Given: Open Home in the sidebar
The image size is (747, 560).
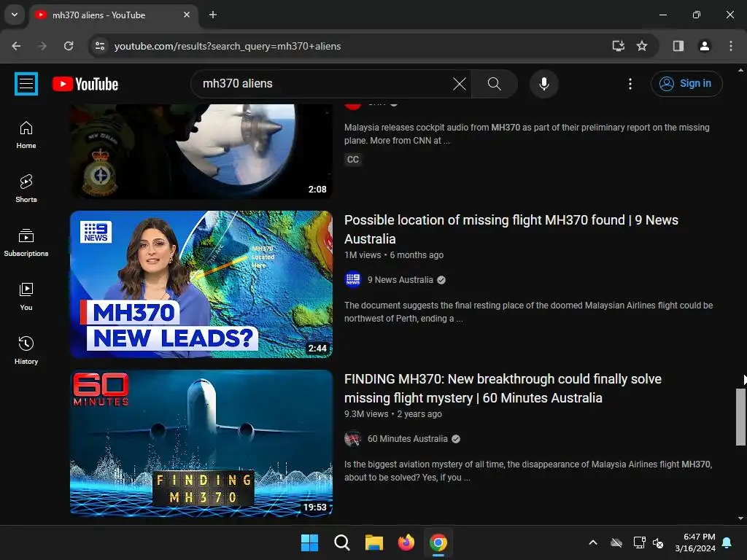Looking at the screenshot, I should (x=26, y=135).
